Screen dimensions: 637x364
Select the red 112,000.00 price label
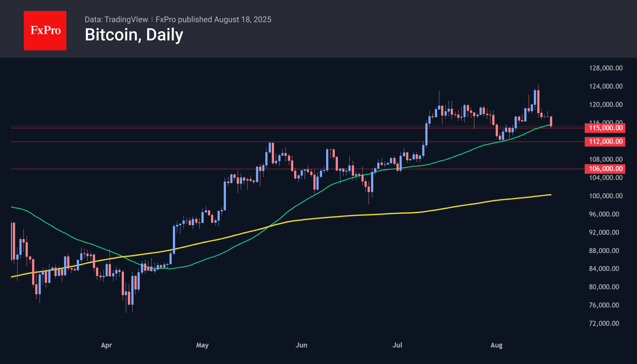605,142
